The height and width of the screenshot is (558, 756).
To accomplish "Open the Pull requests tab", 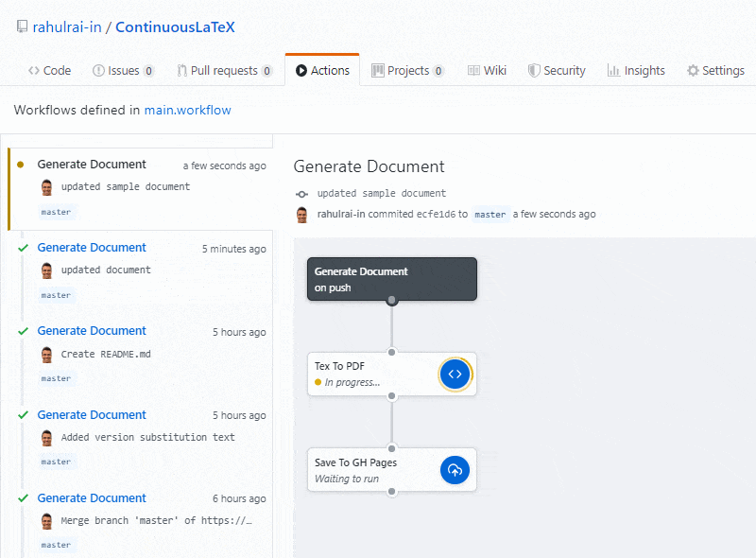I will [x=224, y=71].
